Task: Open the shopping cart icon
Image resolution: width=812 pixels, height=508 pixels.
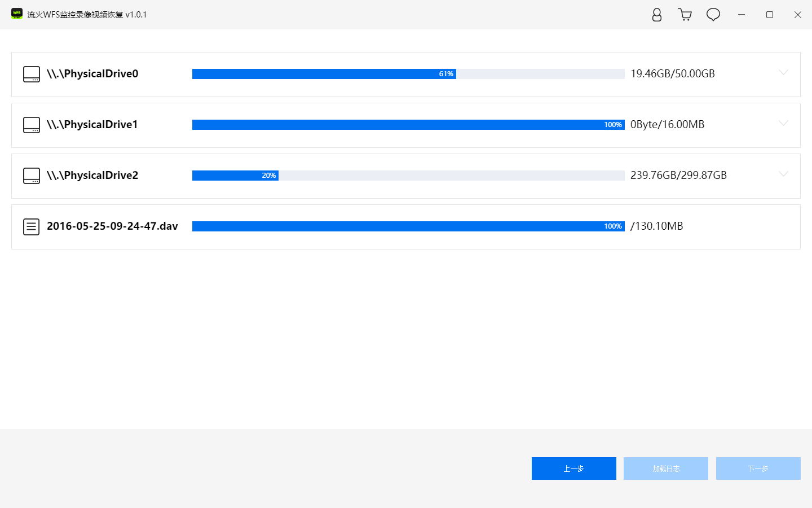Action: (685, 15)
